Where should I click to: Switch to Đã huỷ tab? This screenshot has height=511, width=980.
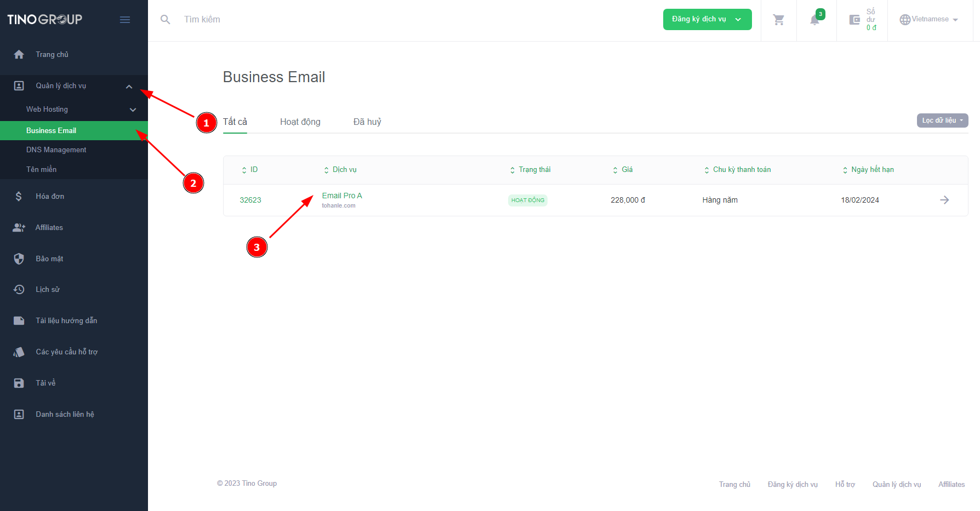click(x=367, y=122)
